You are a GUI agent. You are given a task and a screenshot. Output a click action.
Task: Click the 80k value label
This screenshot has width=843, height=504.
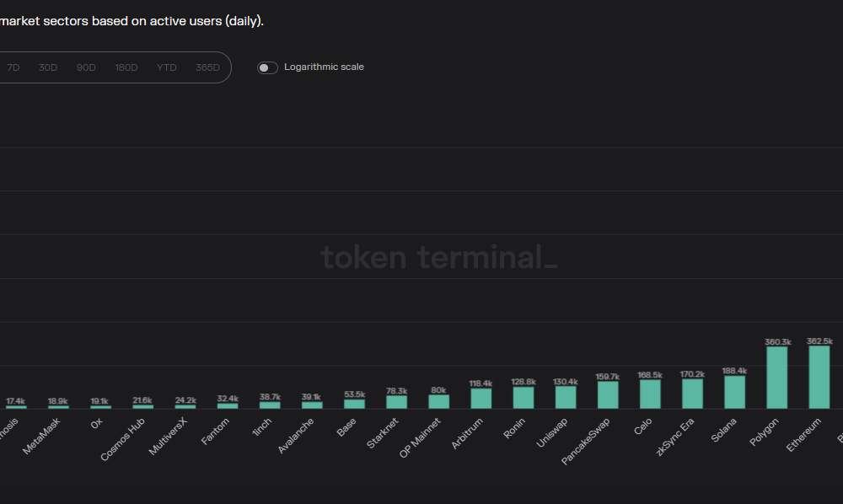point(438,390)
